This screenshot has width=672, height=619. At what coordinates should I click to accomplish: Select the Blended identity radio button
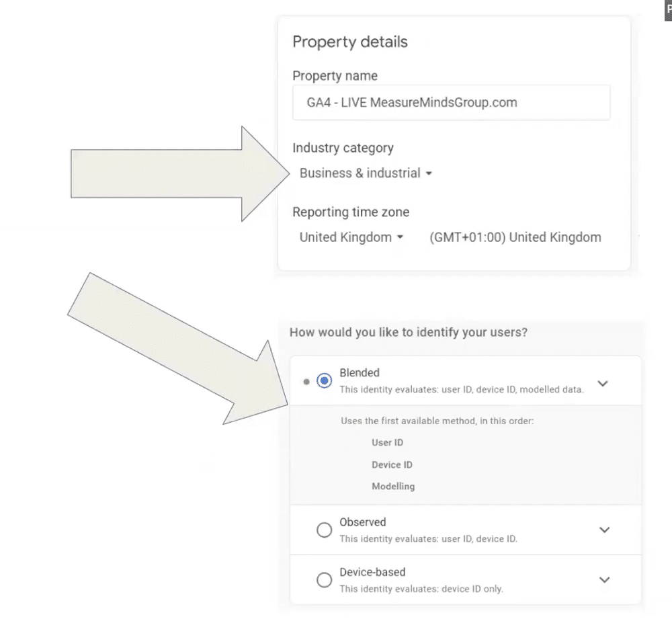click(x=325, y=381)
